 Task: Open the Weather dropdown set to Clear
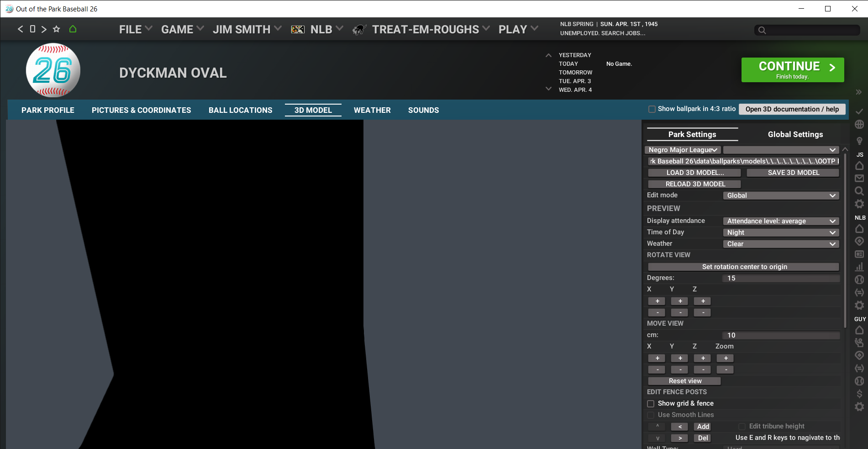(x=781, y=243)
